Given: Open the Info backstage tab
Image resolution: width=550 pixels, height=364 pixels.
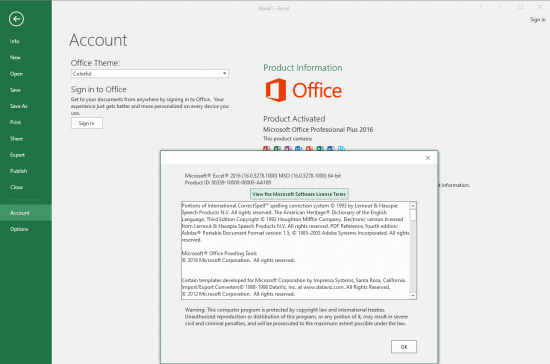Looking at the screenshot, I should 14,41.
